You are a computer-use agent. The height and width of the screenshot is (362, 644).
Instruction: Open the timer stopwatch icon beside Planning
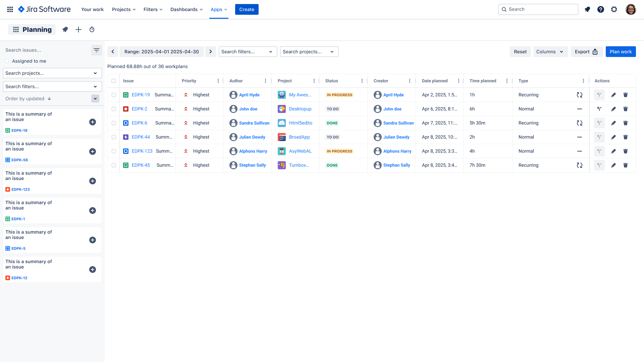(x=92, y=29)
